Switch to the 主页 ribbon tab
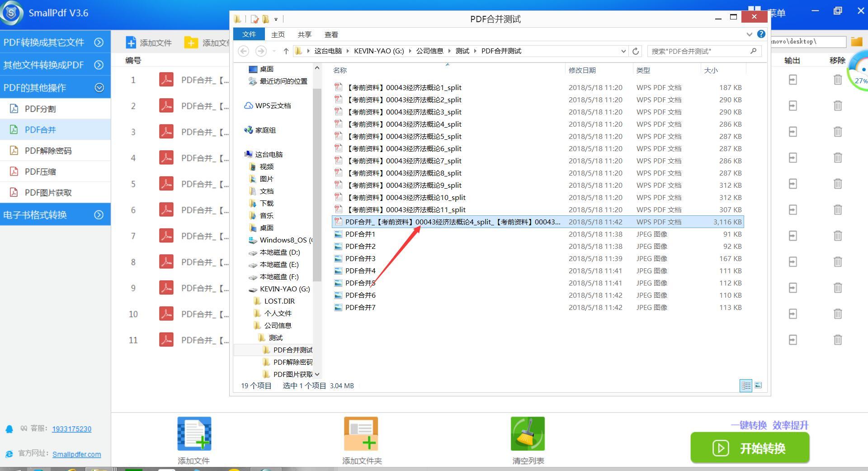Screen dimensions: 868x471 278,34
